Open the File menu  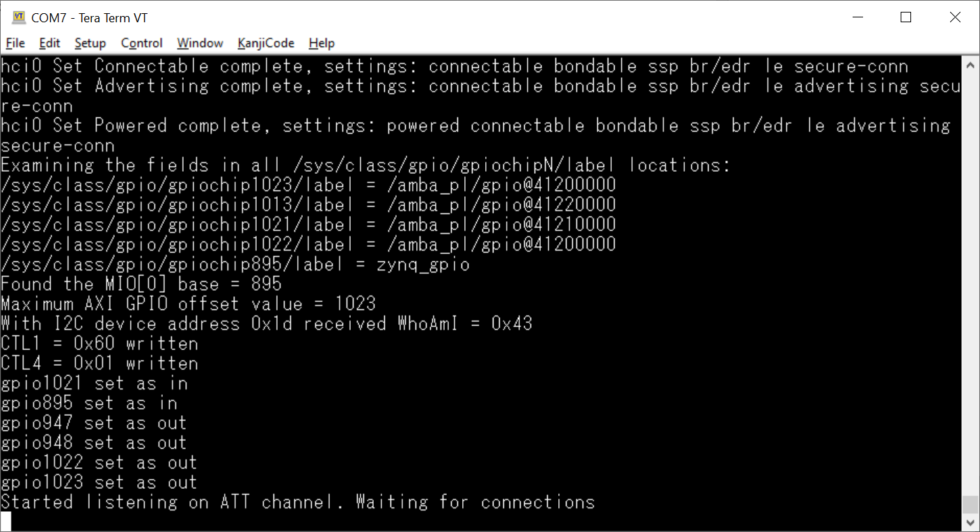(x=15, y=43)
